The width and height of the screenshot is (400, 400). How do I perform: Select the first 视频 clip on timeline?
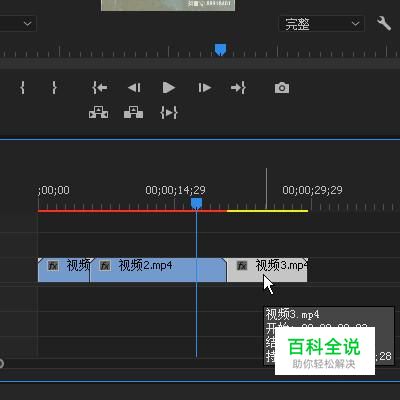(64, 270)
